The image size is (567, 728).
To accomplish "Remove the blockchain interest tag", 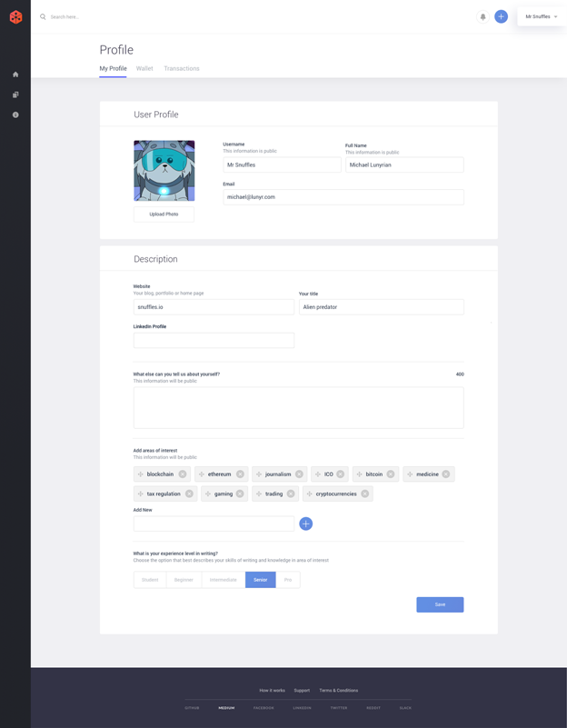I will [x=183, y=474].
